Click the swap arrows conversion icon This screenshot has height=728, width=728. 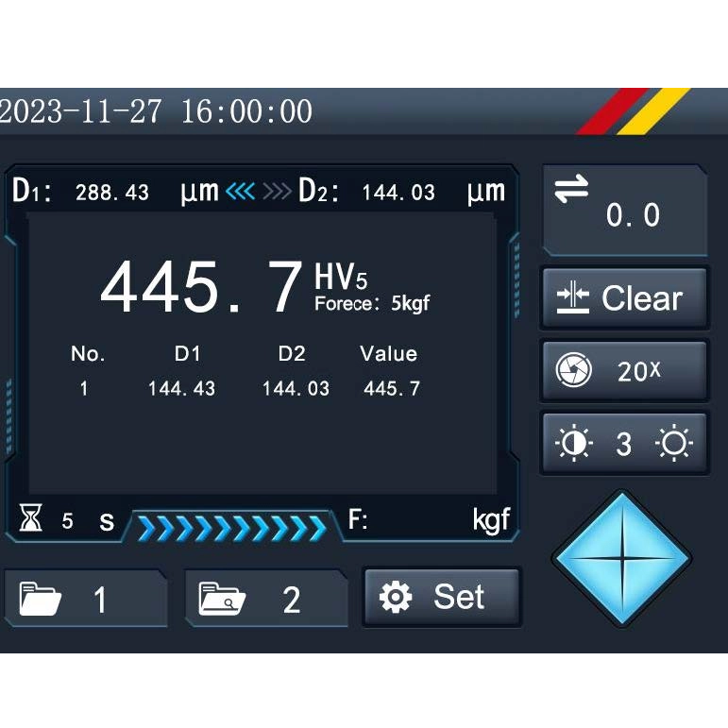[571, 190]
